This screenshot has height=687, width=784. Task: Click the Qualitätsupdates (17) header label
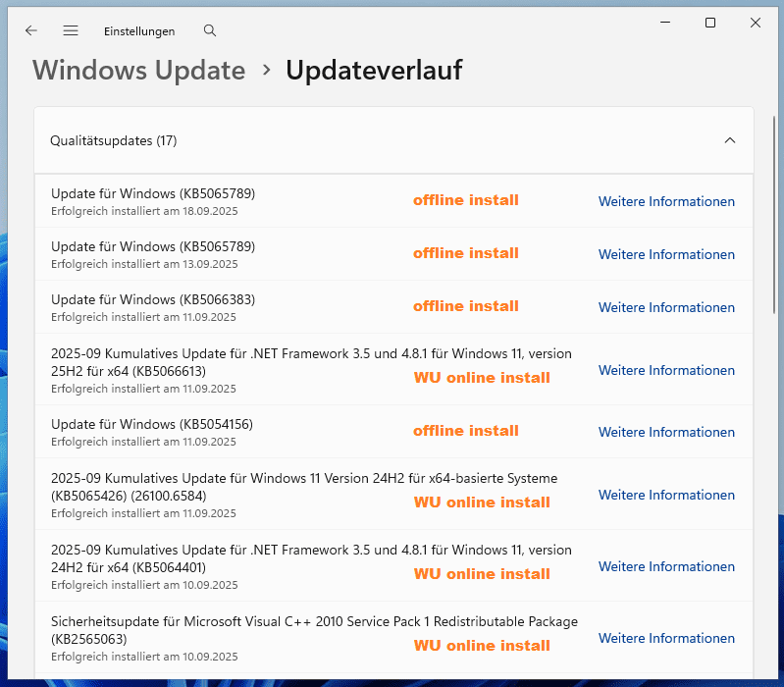[x=113, y=140]
